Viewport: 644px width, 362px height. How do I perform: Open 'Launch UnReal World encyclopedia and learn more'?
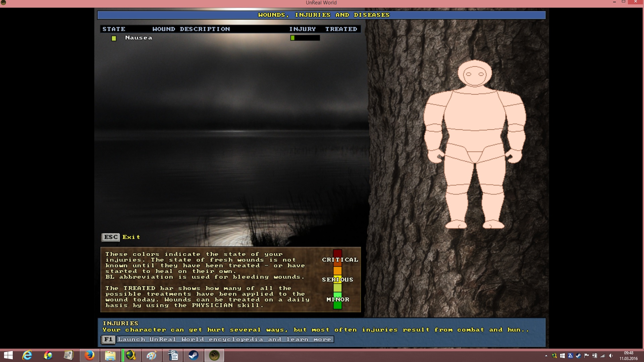(224, 340)
